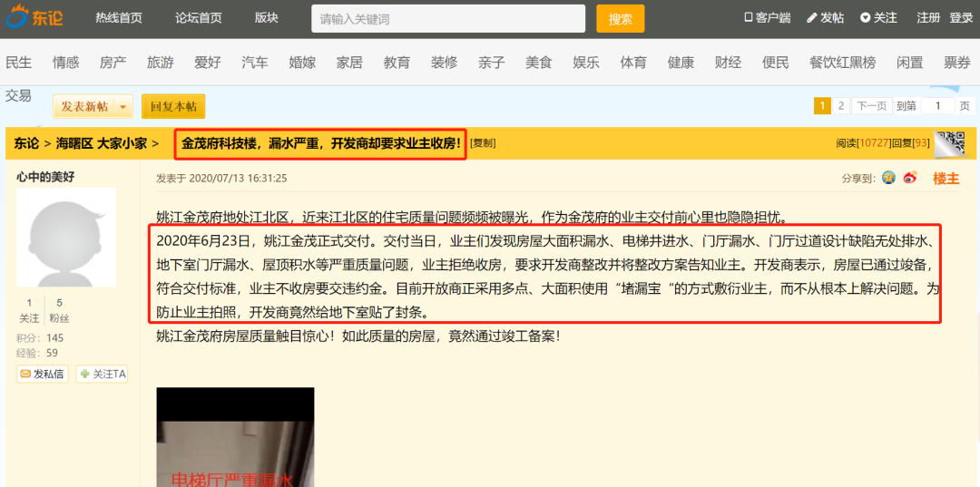
Task: Click the 发私信 button
Action: [x=43, y=374]
